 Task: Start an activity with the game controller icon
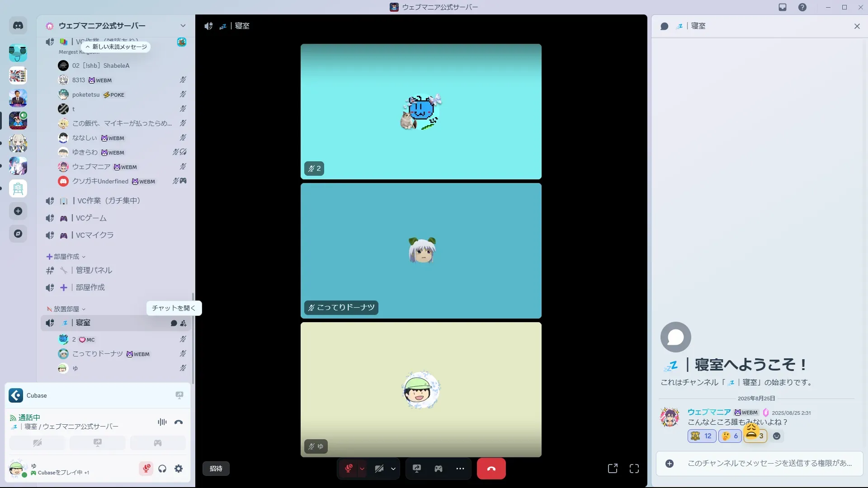point(438,469)
